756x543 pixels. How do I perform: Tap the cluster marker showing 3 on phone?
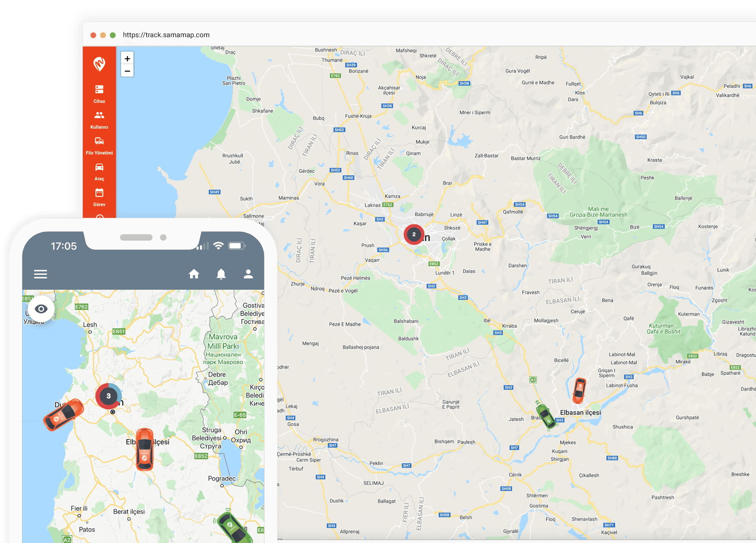pyautogui.click(x=108, y=396)
